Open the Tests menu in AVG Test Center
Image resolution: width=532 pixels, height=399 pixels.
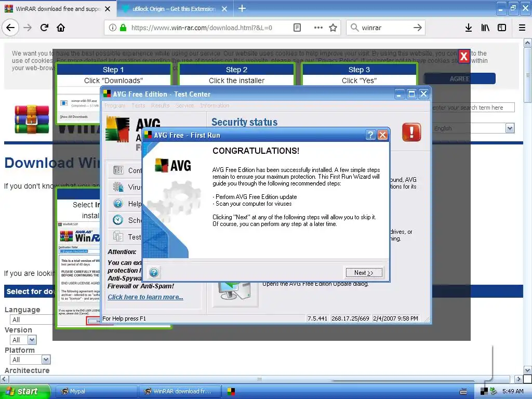click(x=138, y=105)
